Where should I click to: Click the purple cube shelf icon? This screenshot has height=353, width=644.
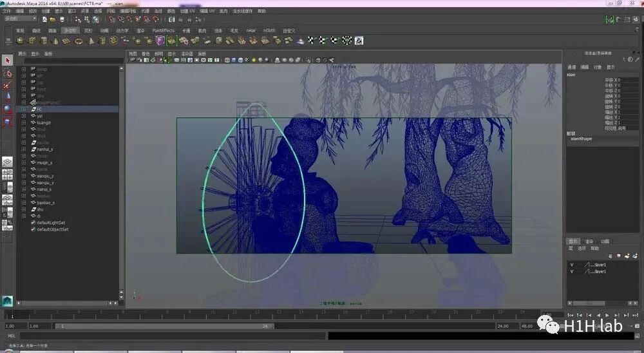coord(160,41)
